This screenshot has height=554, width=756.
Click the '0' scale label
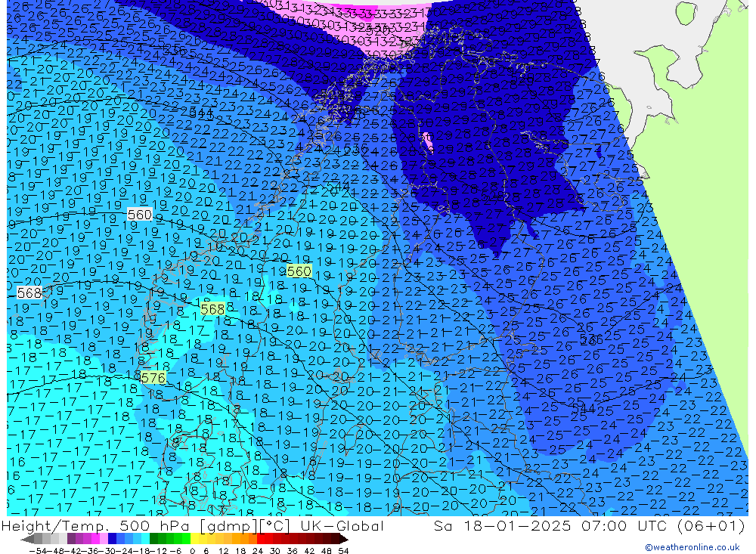click(192, 551)
